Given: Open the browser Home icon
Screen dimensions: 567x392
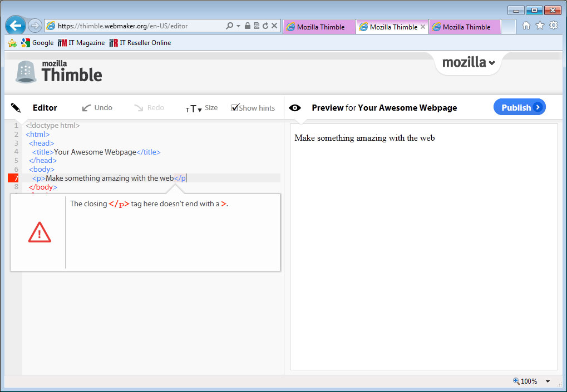Looking at the screenshot, I should point(526,25).
